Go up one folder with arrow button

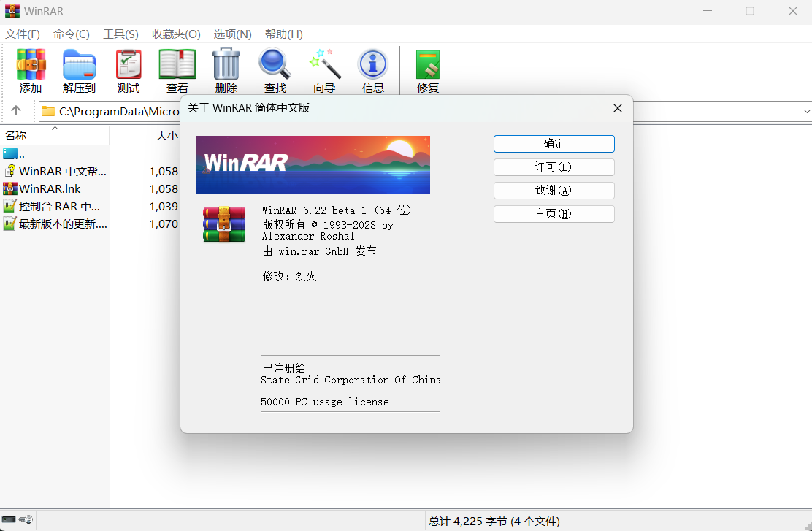16,111
